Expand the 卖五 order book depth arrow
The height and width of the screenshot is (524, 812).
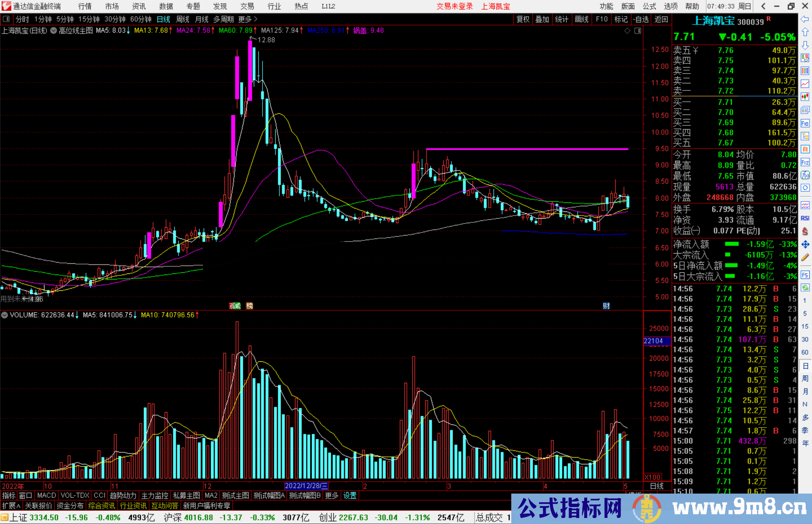[x=696, y=50]
